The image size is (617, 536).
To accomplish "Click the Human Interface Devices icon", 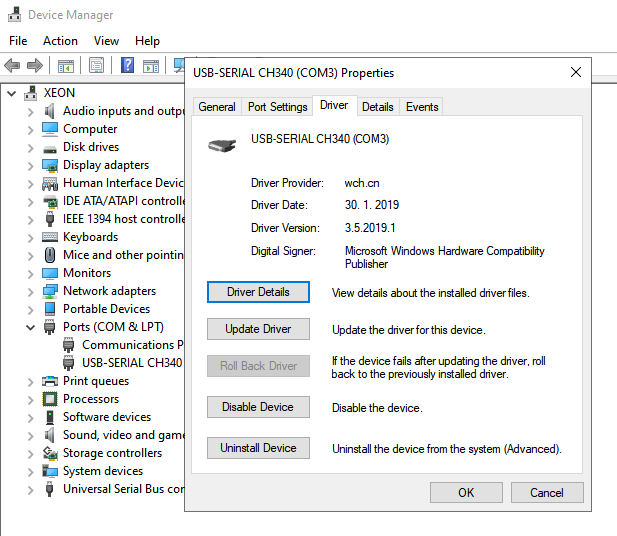I will [x=50, y=183].
